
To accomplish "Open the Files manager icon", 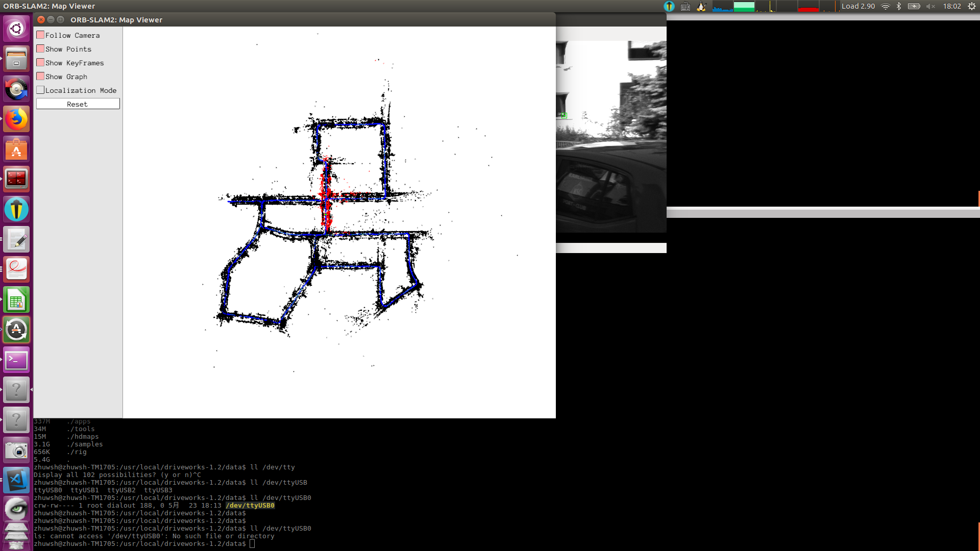I will pos(16,59).
